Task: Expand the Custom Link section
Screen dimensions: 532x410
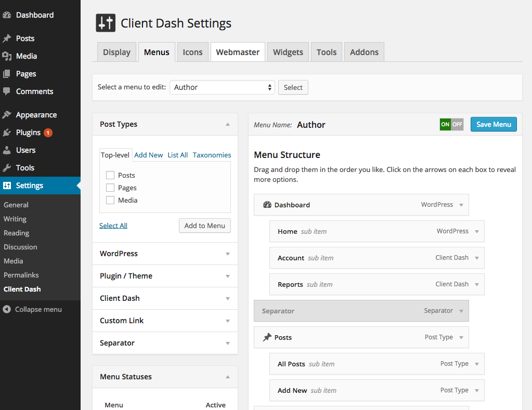Action: [227, 321]
